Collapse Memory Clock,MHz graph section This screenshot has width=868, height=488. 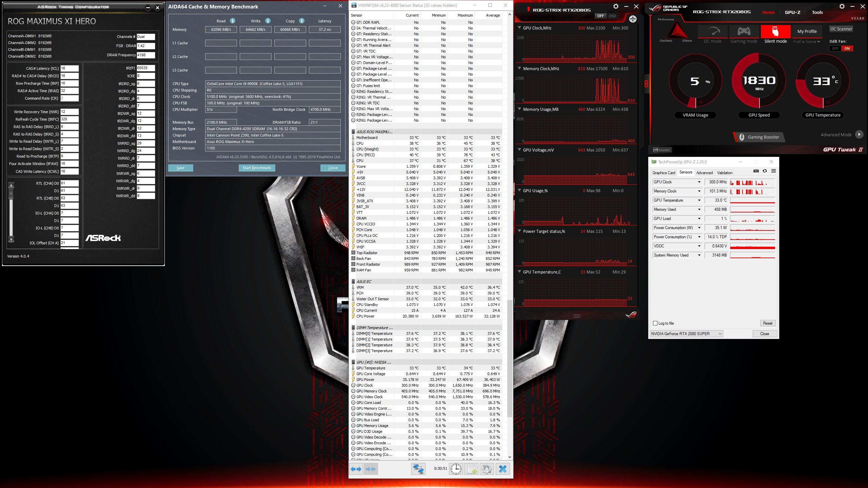click(519, 68)
